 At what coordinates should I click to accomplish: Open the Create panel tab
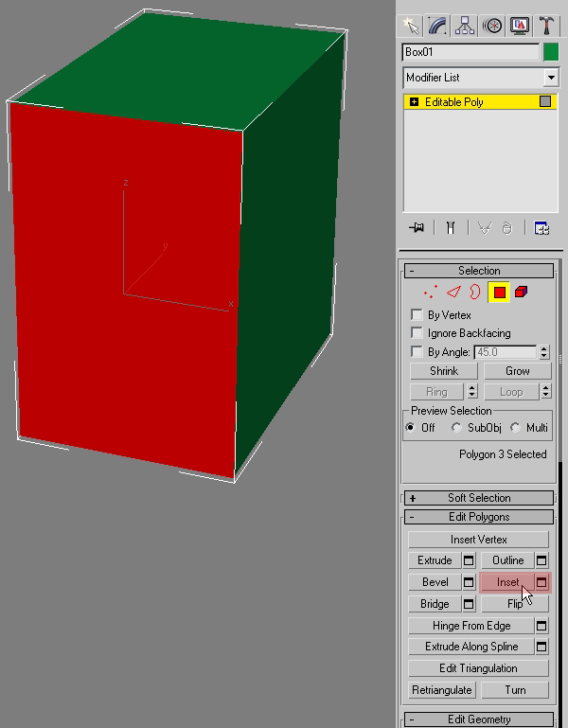(x=410, y=25)
